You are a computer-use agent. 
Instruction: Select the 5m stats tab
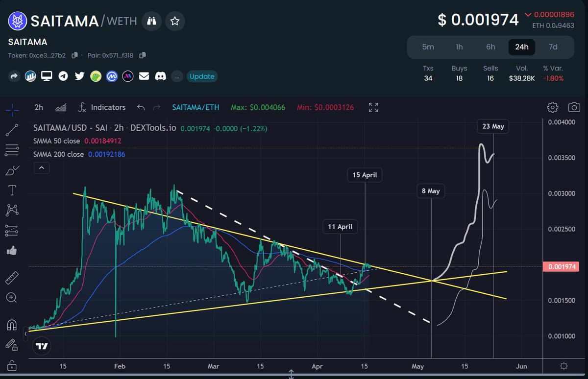[428, 47]
